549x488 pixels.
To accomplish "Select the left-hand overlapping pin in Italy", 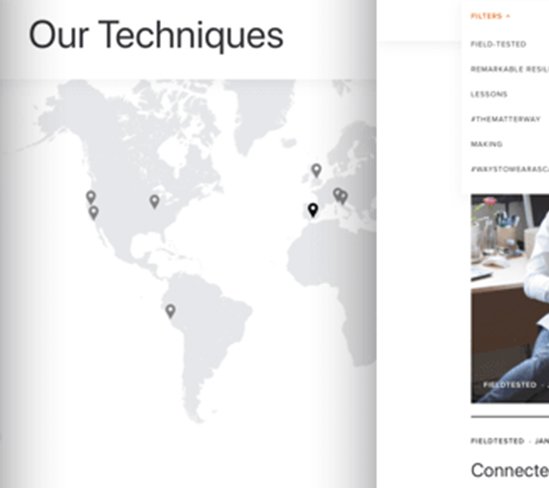I will [337, 194].
